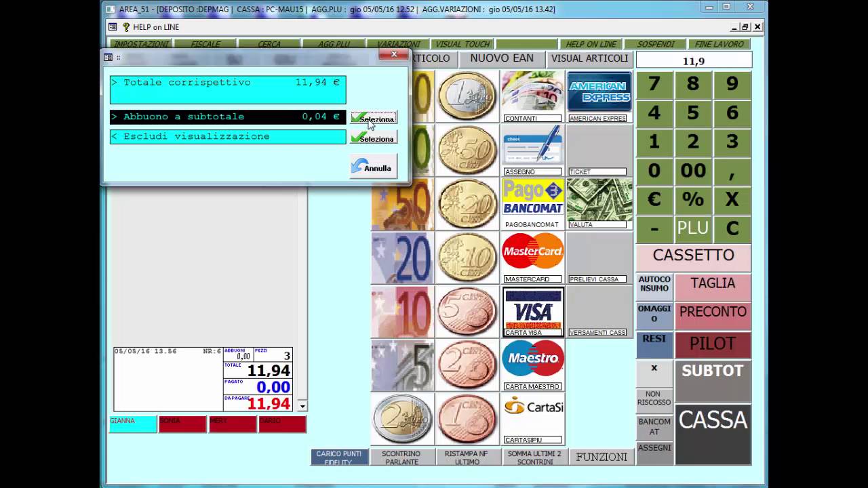Click Seleziona next to Abbuono a subtotale
Image resolution: width=868 pixels, height=488 pixels.
coord(374,118)
